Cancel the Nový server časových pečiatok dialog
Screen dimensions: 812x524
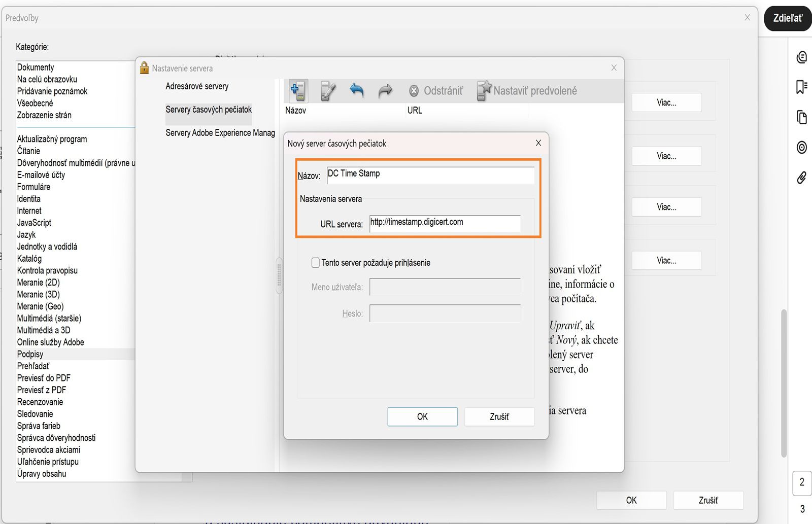(499, 416)
